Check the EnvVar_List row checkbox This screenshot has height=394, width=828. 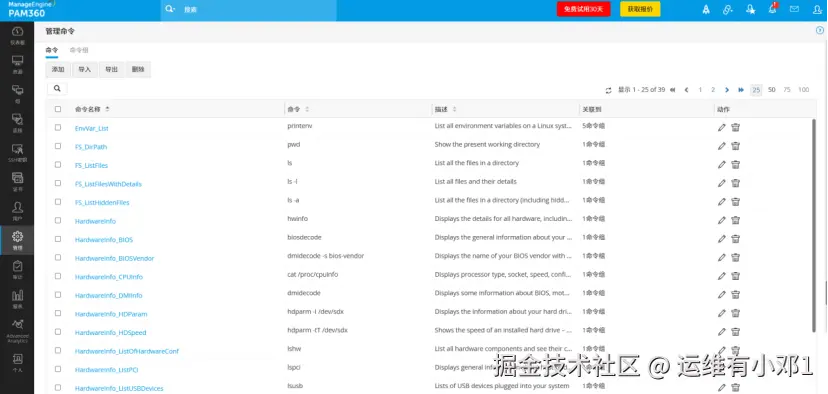(x=58, y=127)
